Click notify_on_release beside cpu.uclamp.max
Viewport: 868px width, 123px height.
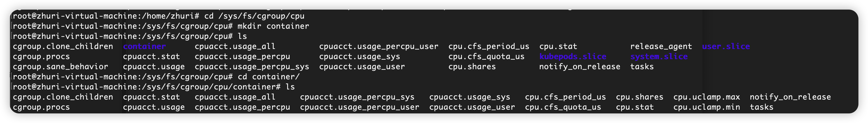pyautogui.click(x=790, y=97)
